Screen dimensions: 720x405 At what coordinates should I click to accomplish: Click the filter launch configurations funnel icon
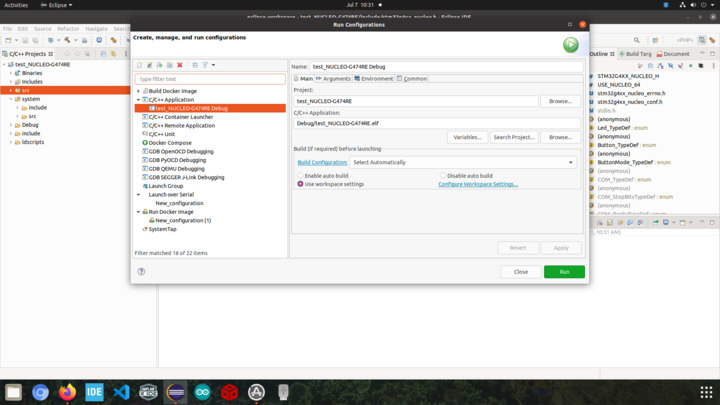[x=205, y=65]
